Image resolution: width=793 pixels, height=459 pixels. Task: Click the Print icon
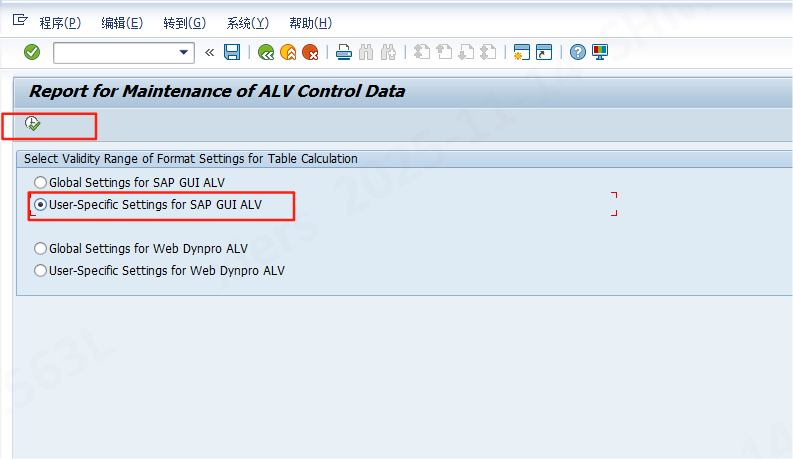click(344, 52)
